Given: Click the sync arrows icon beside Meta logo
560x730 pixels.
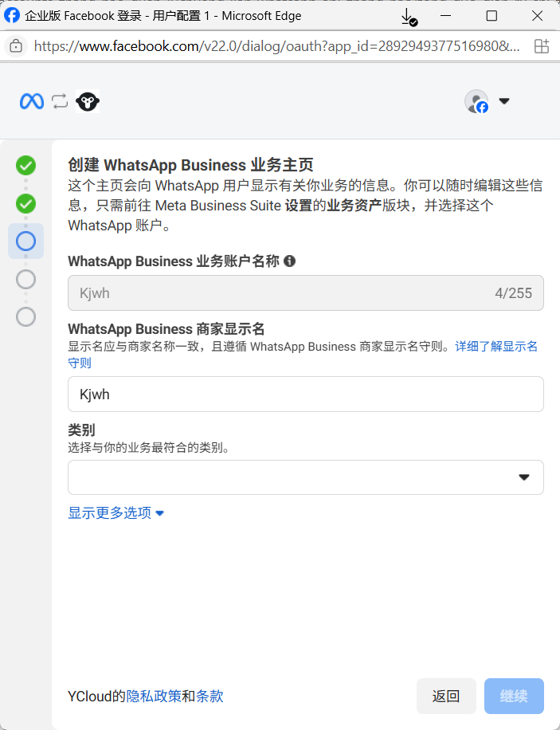Looking at the screenshot, I should (60, 101).
